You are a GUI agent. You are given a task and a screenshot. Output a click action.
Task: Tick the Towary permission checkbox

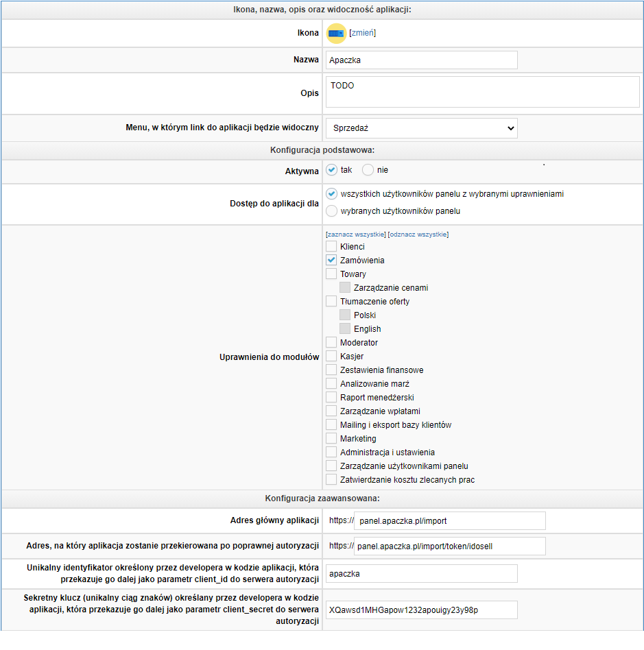pos(331,274)
